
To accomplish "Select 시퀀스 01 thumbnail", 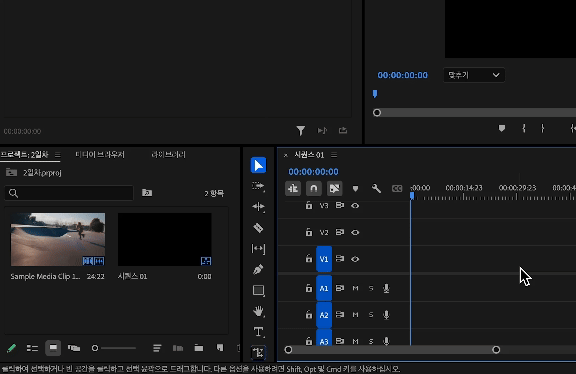I will click(x=165, y=240).
